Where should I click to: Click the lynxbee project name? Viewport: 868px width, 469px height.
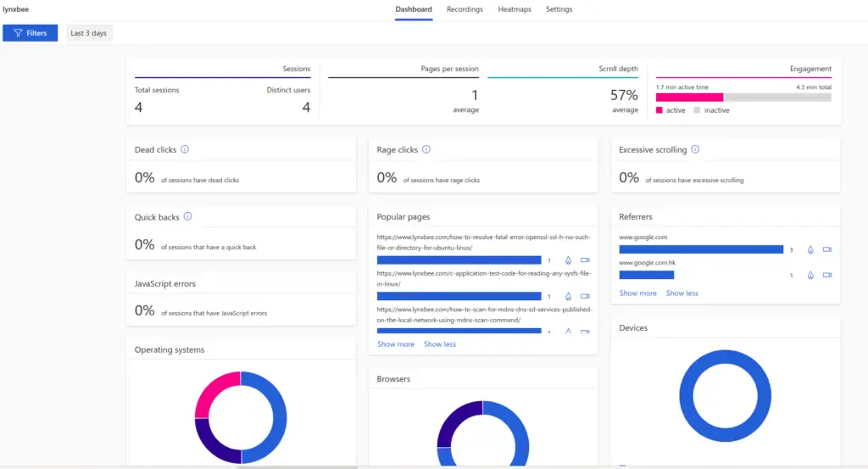pos(15,9)
